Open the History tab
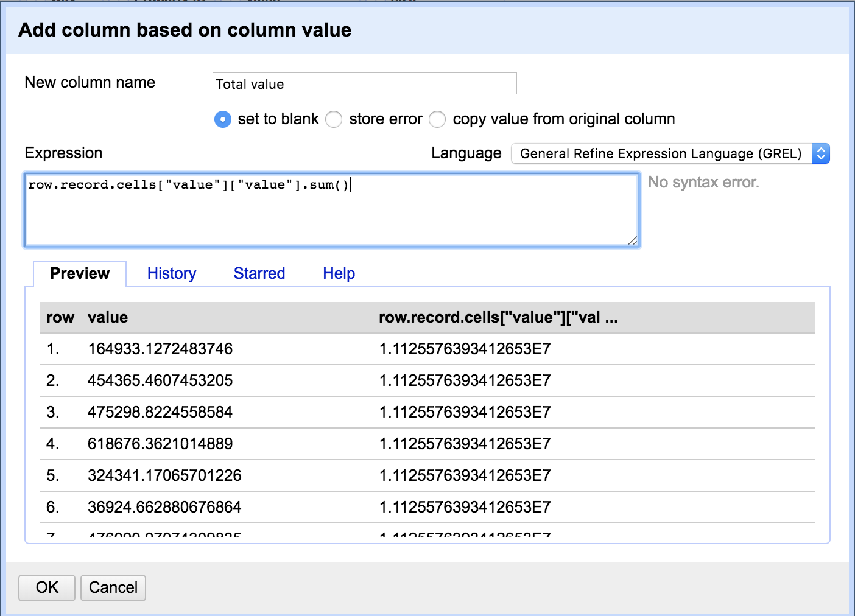Viewport: 855px width, 616px height. tap(172, 274)
